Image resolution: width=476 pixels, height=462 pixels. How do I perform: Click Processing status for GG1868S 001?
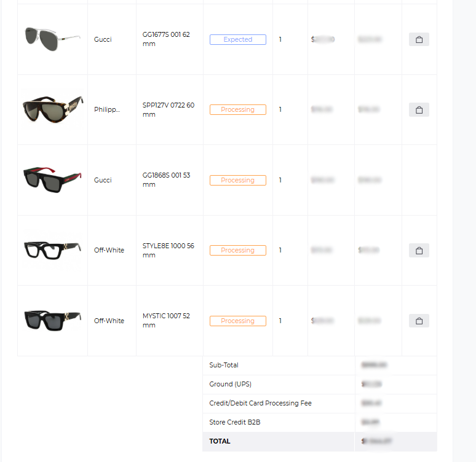(x=238, y=180)
